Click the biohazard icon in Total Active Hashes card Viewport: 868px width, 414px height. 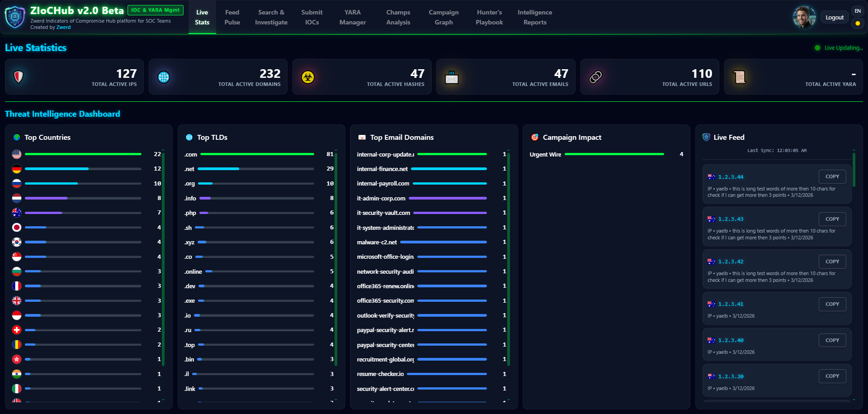click(308, 77)
